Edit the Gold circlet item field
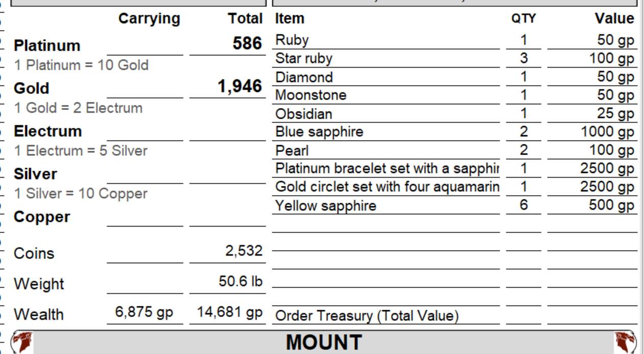 click(386, 187)
